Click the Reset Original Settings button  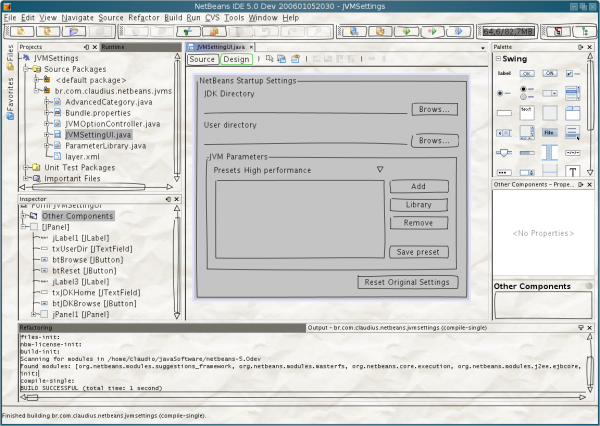408,282
